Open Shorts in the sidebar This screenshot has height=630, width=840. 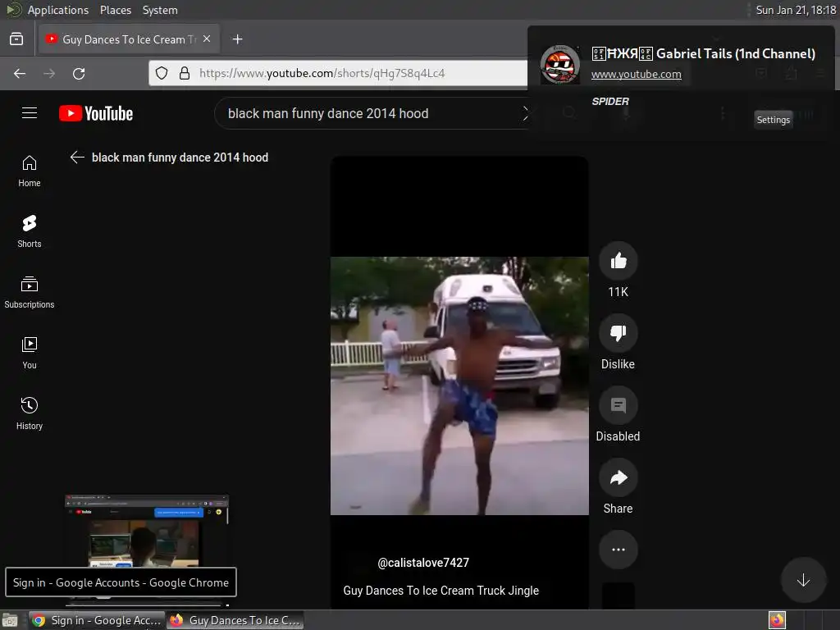point(30,232)
